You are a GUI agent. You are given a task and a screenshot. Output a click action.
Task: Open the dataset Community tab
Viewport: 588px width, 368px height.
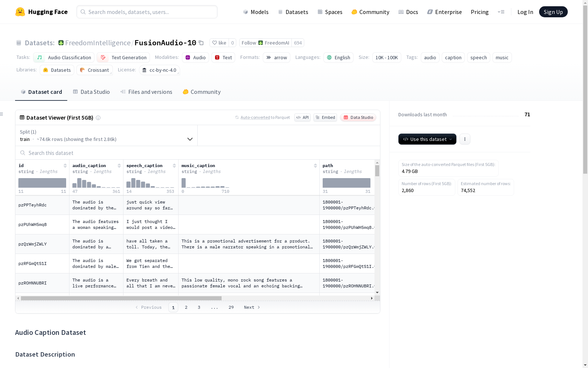coord(202,92)
